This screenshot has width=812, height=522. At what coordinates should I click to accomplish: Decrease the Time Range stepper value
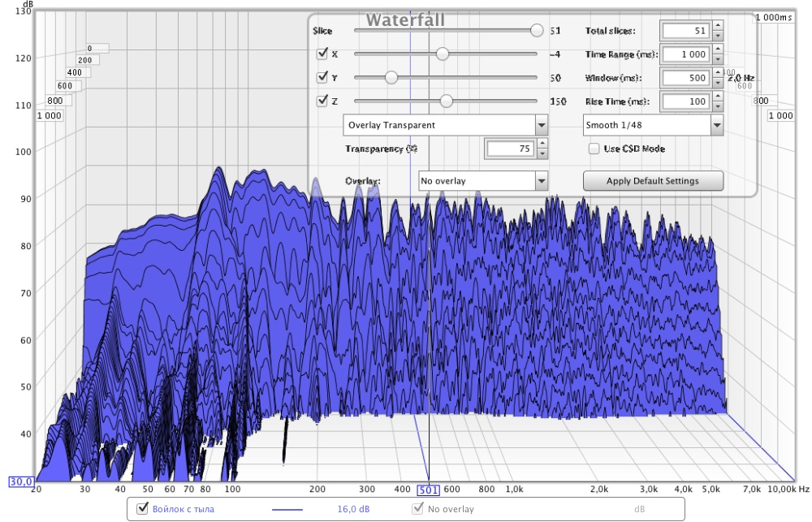(718, 59)
